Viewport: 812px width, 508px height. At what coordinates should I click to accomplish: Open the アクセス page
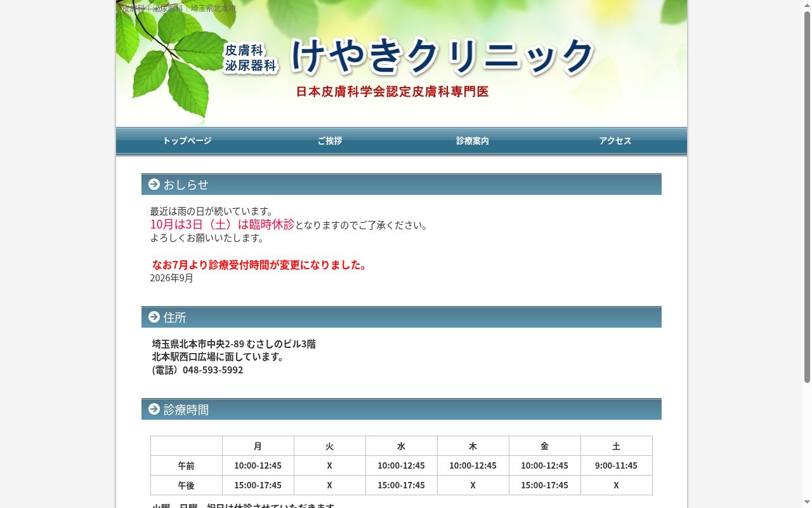(615, 141)
